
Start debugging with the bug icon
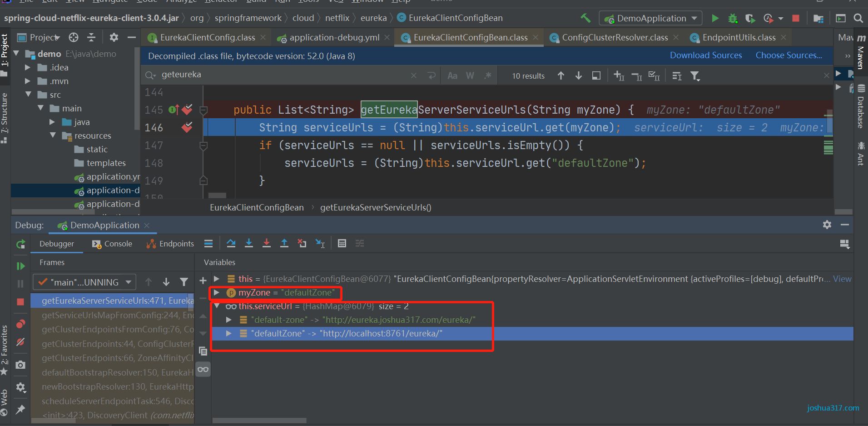tap(733, 18)
